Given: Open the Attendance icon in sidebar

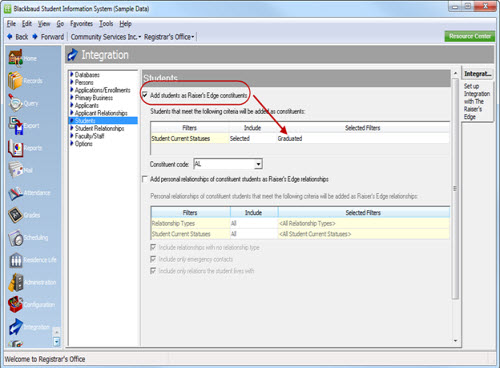Looking at the screenshot, I should click(x=16, y=193).
